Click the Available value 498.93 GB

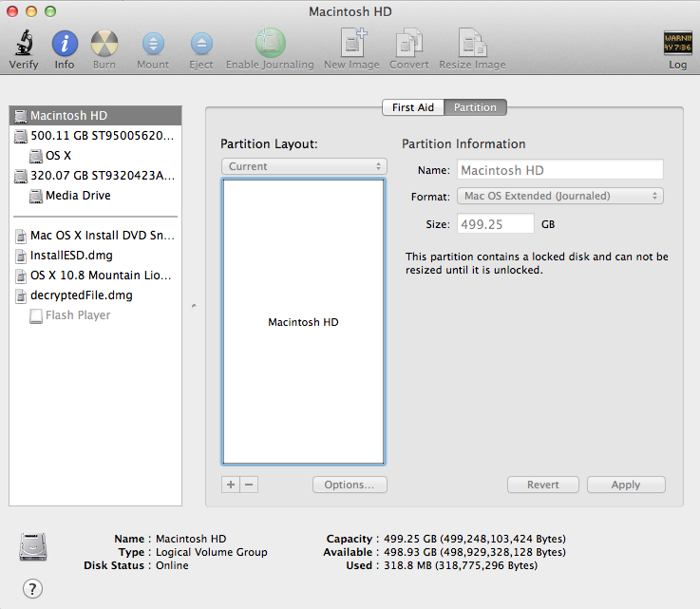point(475,552)
